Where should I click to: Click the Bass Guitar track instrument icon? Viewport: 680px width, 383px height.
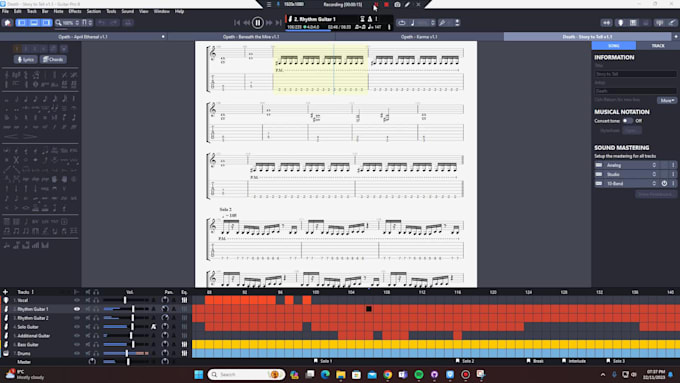point(6,344)
